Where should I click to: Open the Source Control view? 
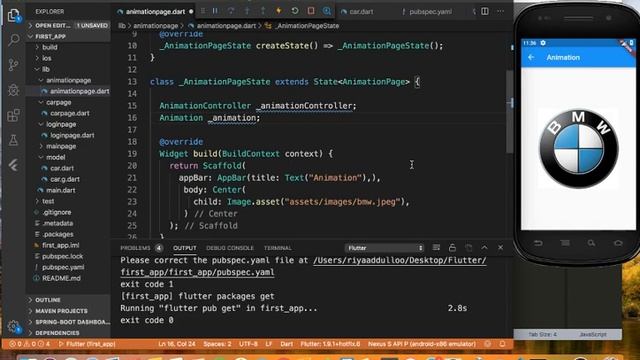[13, 65]
